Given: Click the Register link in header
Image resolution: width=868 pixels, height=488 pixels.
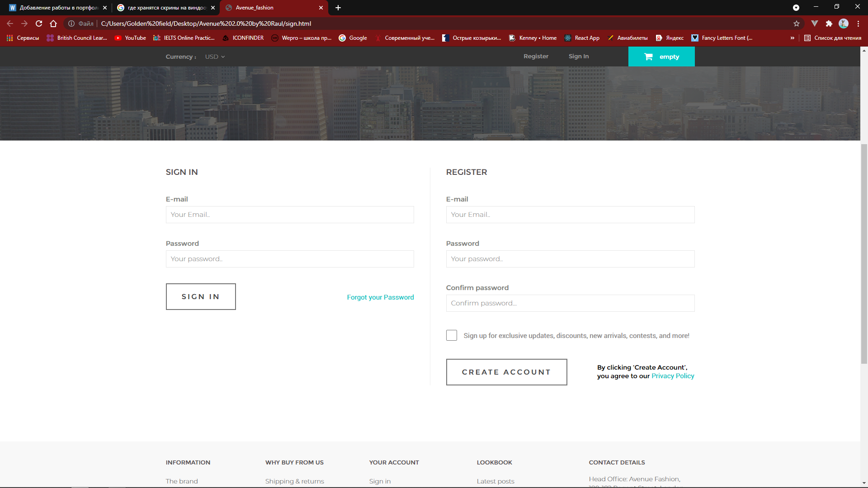Looking at the screenshot, I should point(536,56).
